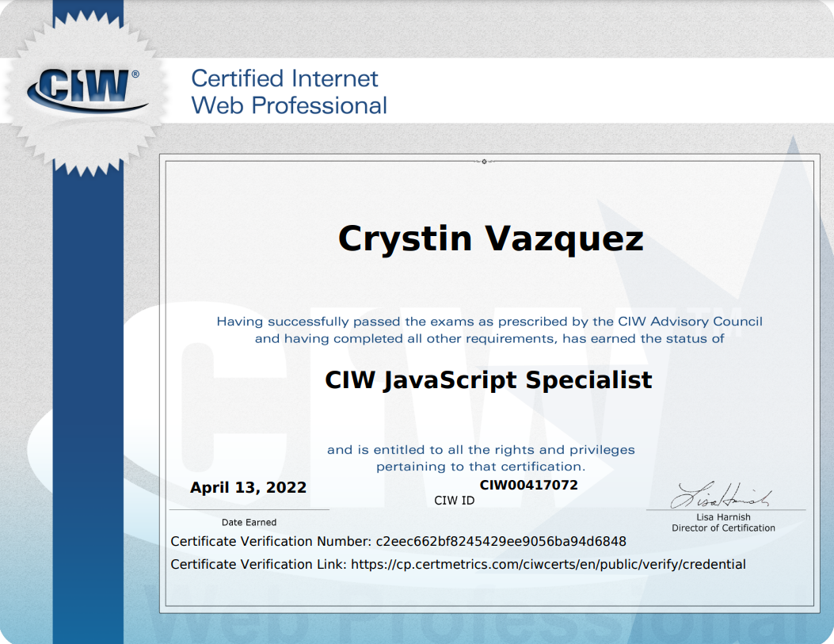The image size is (834, 644).
Task: Click the CIW JavaScript Specialist title
Action: [489, 379]
